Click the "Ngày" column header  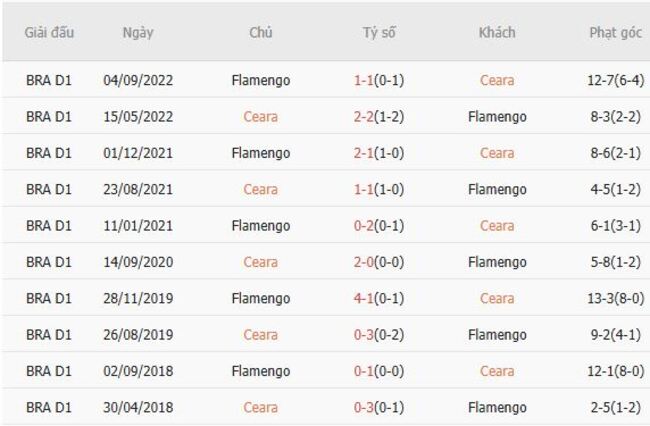point(138,32)
